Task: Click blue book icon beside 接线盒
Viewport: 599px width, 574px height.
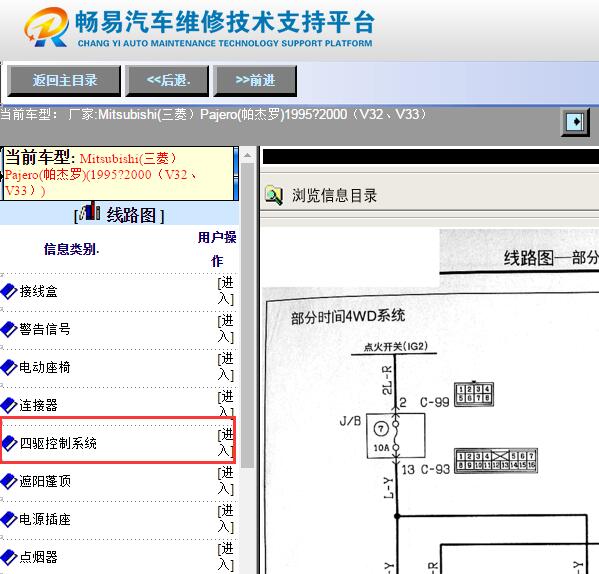Action: pyautogui.click(x=9, y=291)
